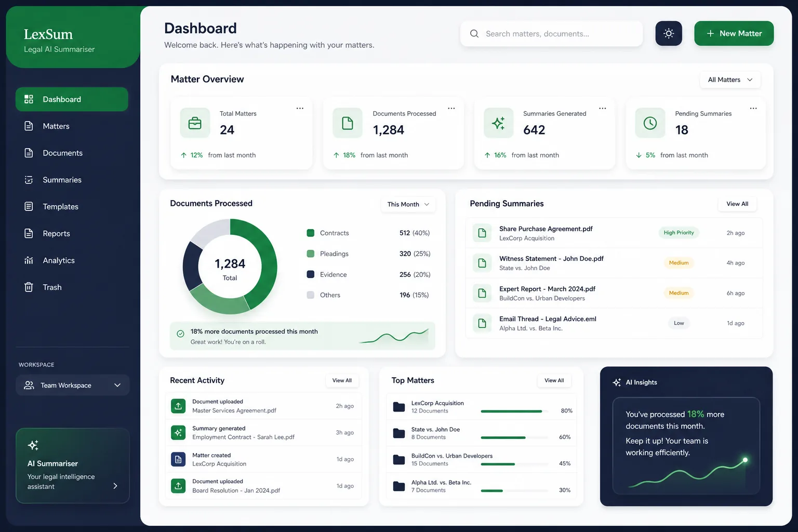Click the BuildCon vs. Urban Developers folder icon
Image resolution: width=798 pixels, height=532 pixels.
pyautogui.click(x=399, y=460)
